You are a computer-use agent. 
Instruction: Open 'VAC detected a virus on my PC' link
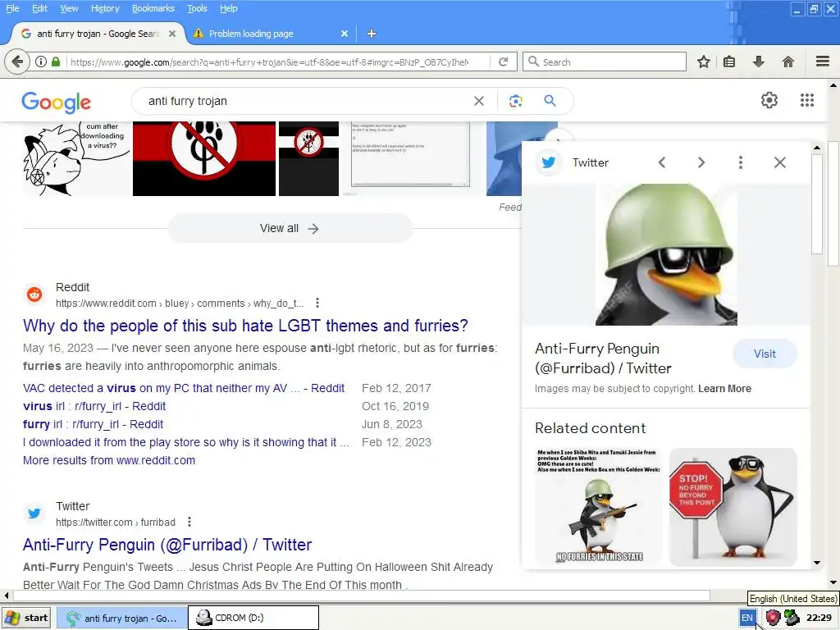coord(184,388)
